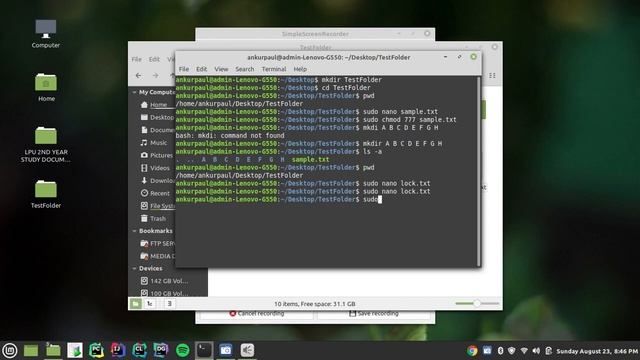640x360 pixels.
Task: Collapse the Devices sidebar section
Action: tap(134, 269)
